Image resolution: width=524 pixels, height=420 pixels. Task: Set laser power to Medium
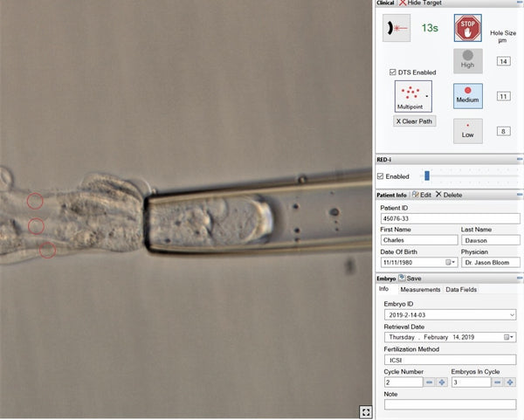(468, 95)
